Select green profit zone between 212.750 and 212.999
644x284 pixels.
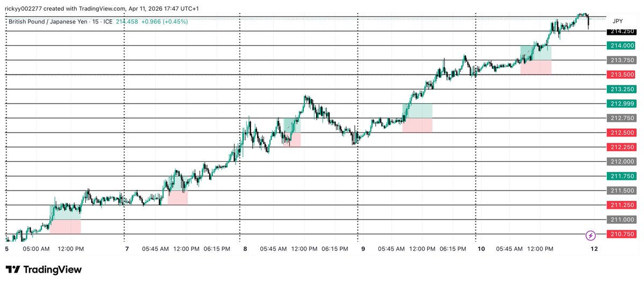417,111
